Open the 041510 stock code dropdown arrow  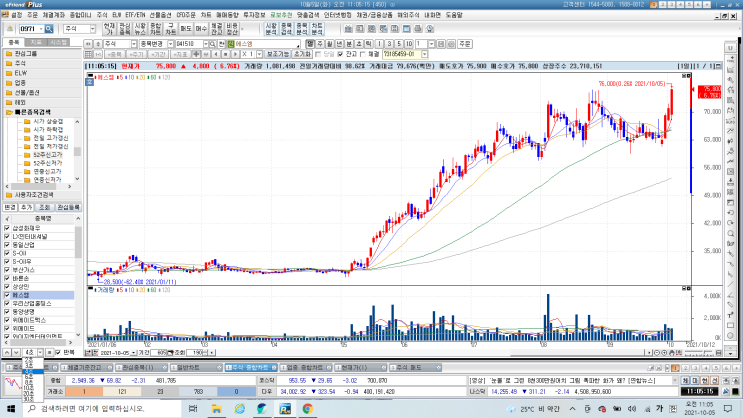coord(205,44)
